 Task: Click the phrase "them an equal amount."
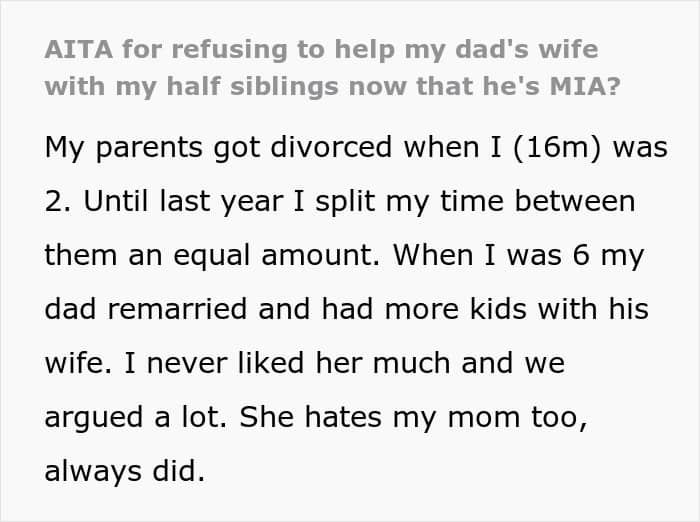[x=212, y=255]
